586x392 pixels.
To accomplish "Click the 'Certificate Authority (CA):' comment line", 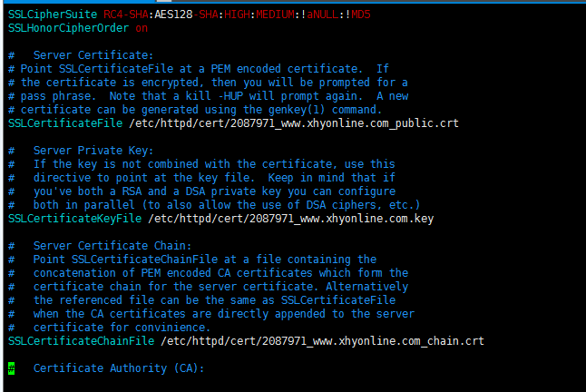I will point(119,368).
